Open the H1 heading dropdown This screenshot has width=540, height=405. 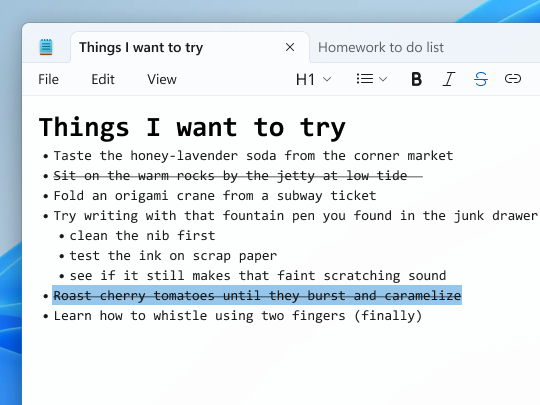click(x=313, y=80)
